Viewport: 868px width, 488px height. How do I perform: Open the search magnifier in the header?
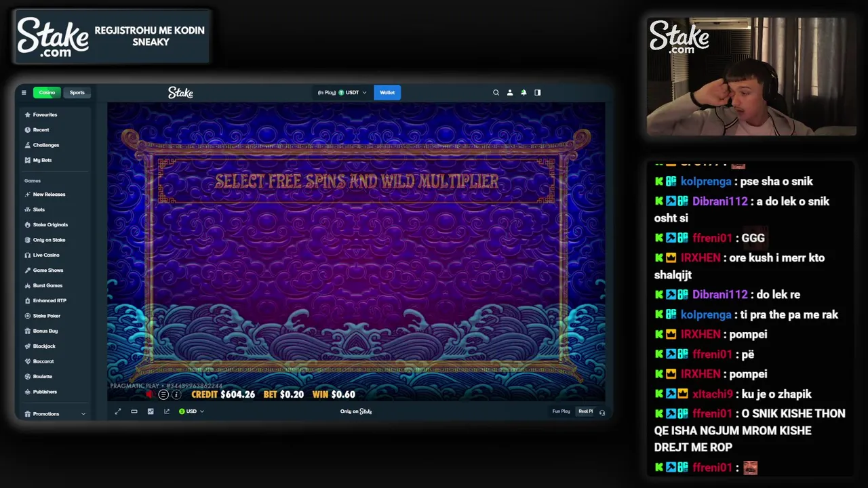point(496,93)
